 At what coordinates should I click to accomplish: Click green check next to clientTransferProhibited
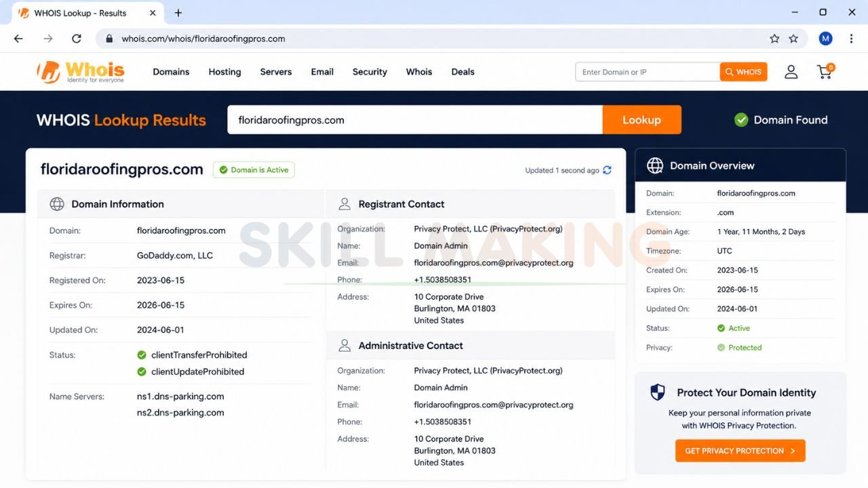pyautogui.click(x=142, y=355)
